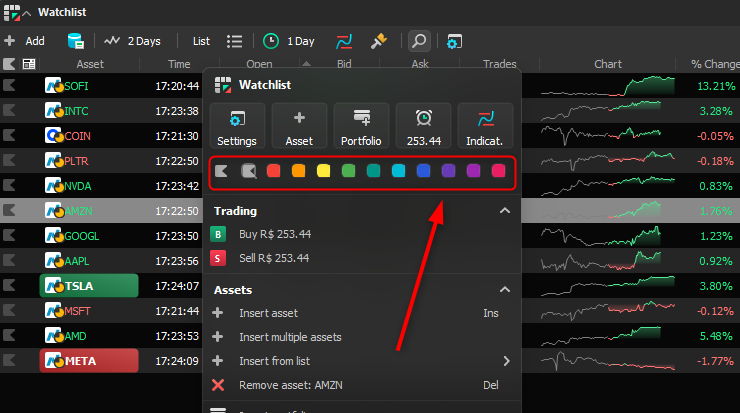The height and width of the screenshot is (413, 740).
Task: Click the magnifier search icon in toolbar
Action: (419, 41)
